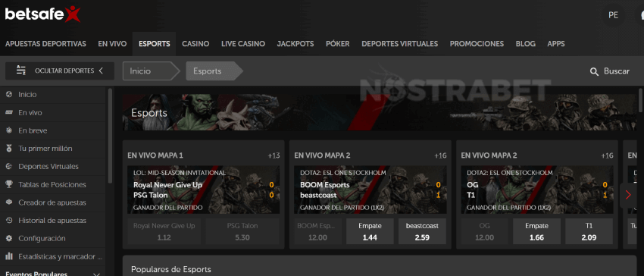Screen dimensions: 644x276
Task: Click the En vivo sidebar icon
Action: tap(9, 112)
